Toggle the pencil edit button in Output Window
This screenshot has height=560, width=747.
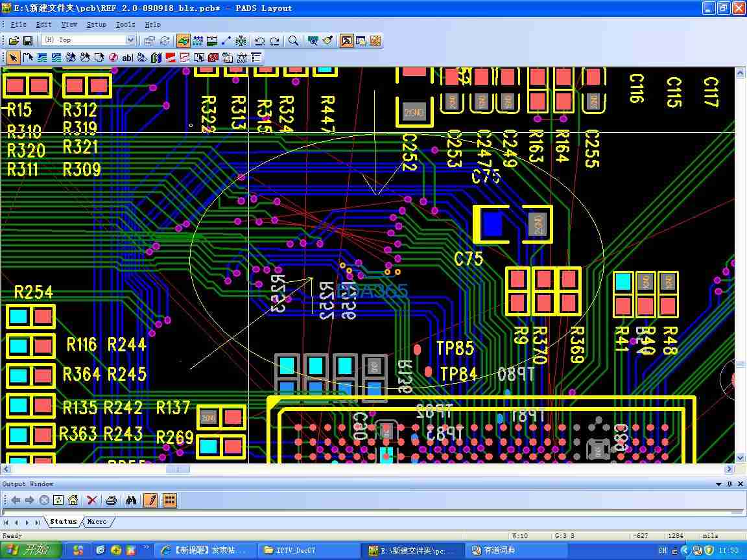(x=150, y=500)
